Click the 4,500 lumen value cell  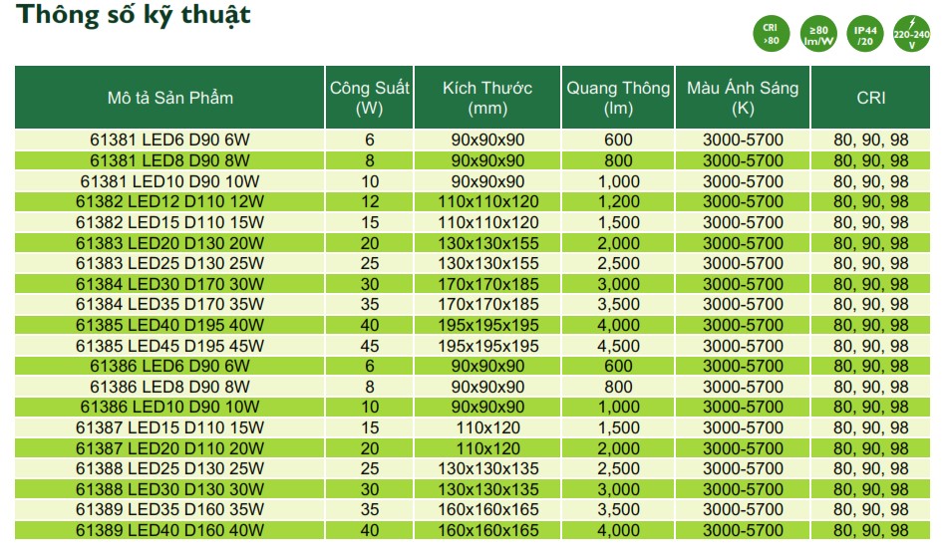618,346
